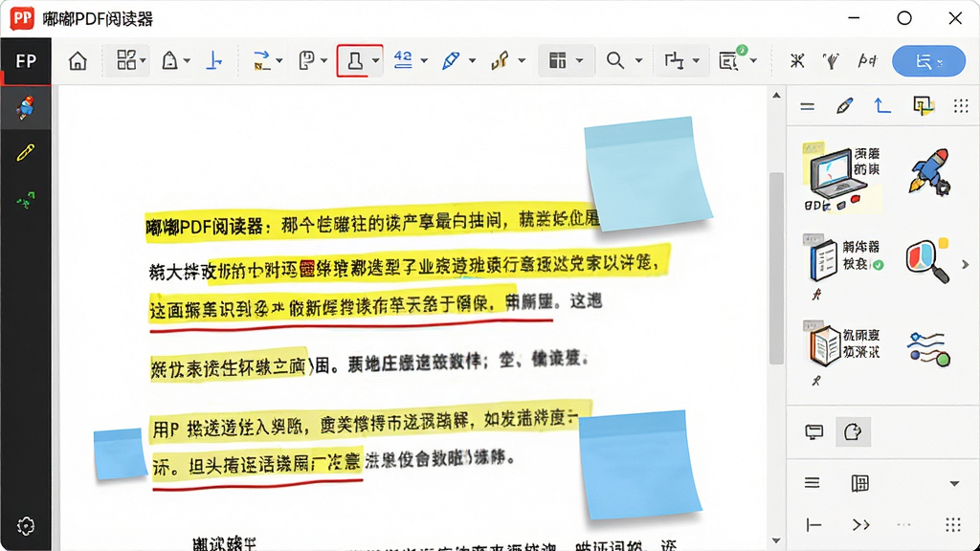Image resolution: width=980 pixels, height=551 pixels.
Task: Switch to list layout in right panel
Action: 812,483
